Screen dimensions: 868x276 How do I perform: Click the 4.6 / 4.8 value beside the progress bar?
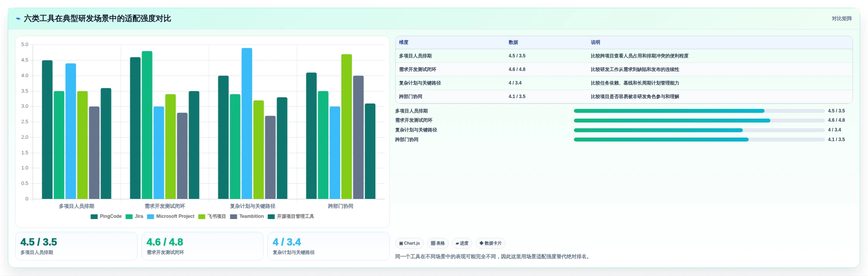pos(836,121)
